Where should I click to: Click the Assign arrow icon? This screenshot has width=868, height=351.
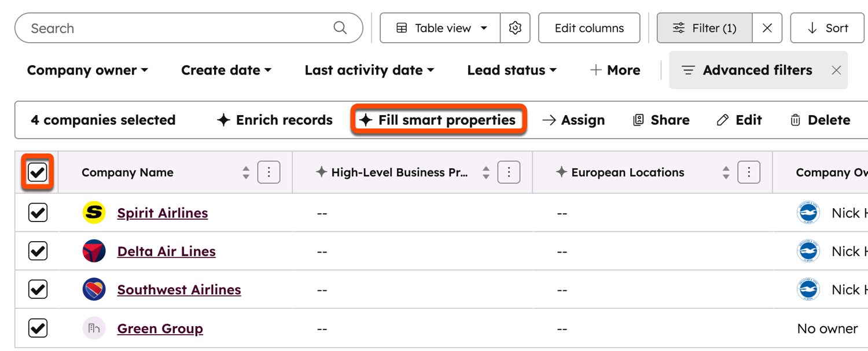pos(549,120)
